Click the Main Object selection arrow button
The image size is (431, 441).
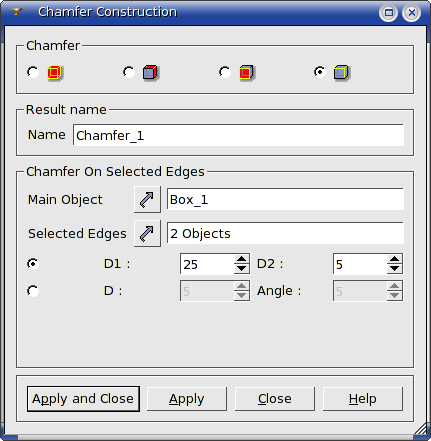(147, 199)
